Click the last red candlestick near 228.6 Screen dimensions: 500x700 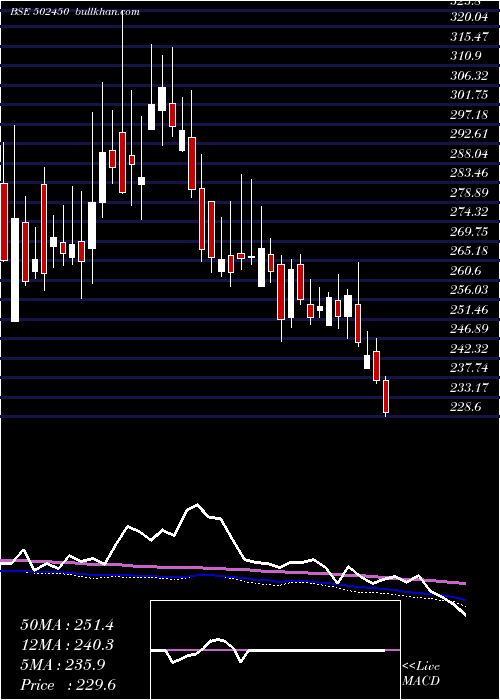[x=386, y=396]
